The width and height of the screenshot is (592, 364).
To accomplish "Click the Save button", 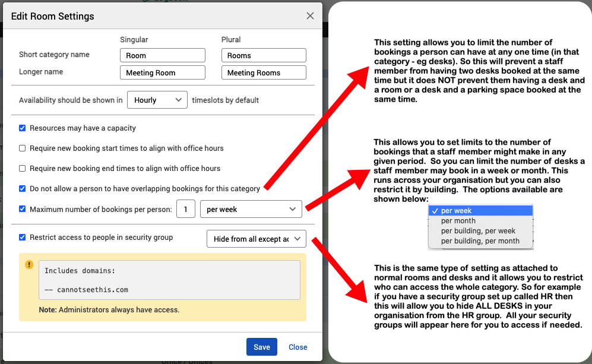I will coord(261,347).
